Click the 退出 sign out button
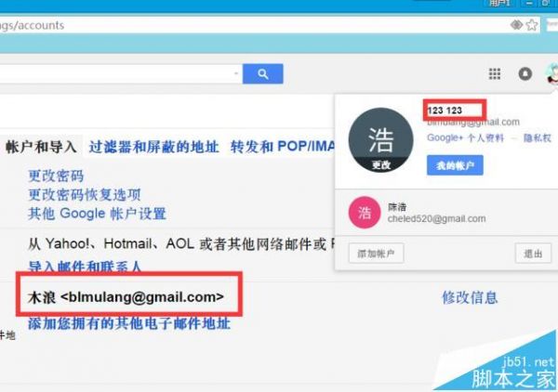 point(533,254)
